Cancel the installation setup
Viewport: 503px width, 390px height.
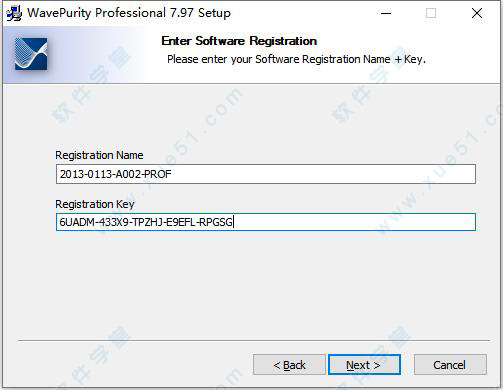(x=450, y=365)
